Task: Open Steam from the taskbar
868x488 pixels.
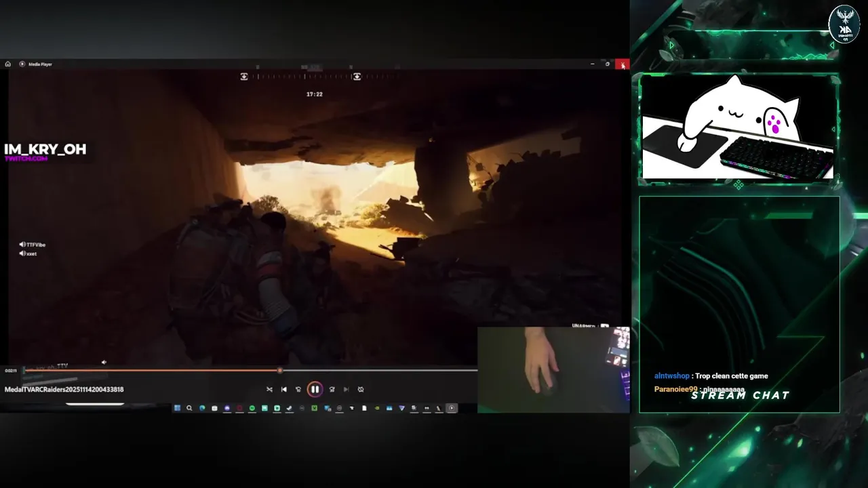Action: (290, 408)
